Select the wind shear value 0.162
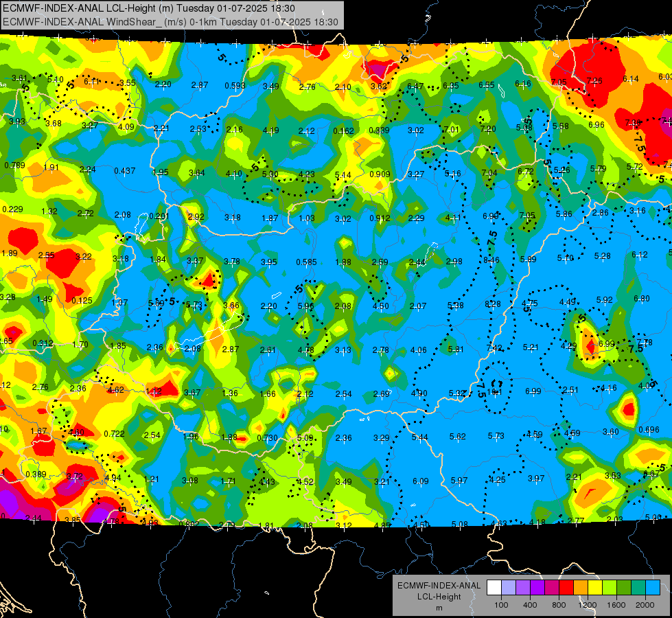This screenshot has height=618, width=672. (x=344, y=130)
